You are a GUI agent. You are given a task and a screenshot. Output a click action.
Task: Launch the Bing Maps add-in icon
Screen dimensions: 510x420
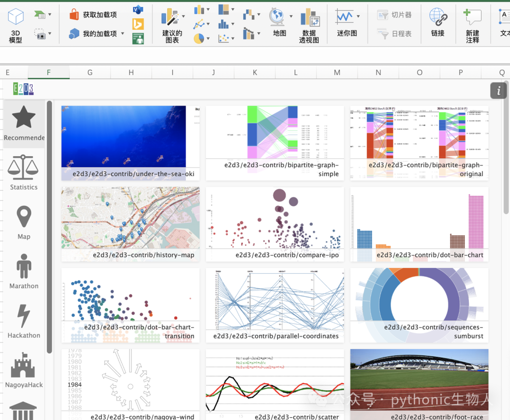pyautogui.click(x=138, y=25)
